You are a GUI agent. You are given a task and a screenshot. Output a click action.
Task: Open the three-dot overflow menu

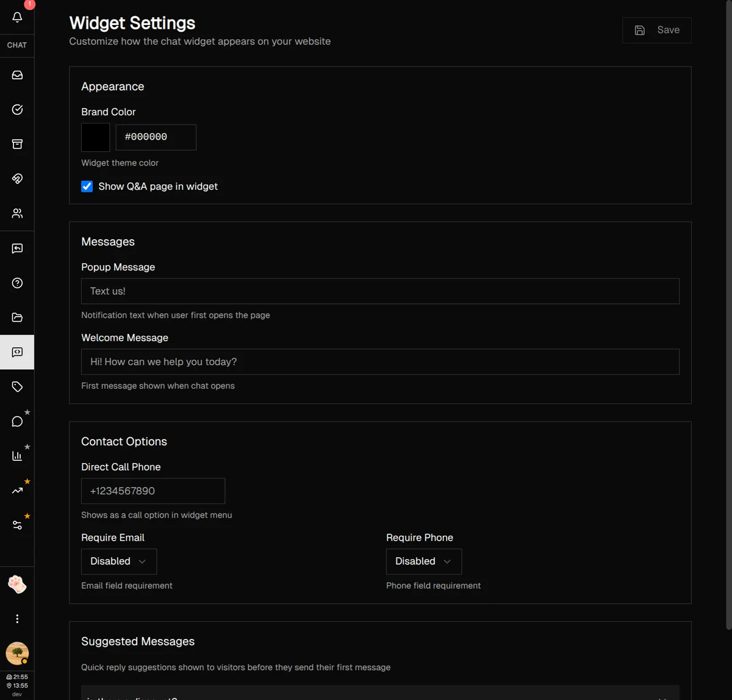click(17, 618)
